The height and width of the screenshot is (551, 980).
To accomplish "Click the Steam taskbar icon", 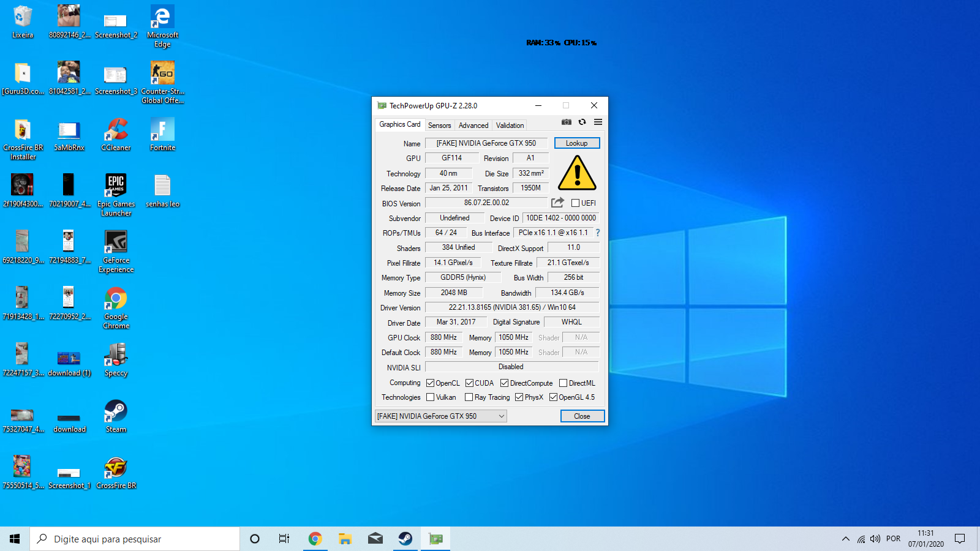I will click(405, 539).
